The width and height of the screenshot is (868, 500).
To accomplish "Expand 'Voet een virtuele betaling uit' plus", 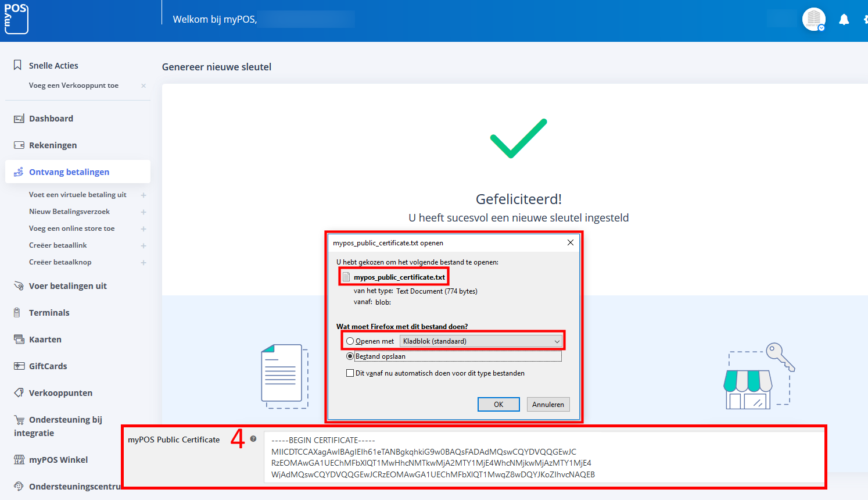I will click(144, 195).
